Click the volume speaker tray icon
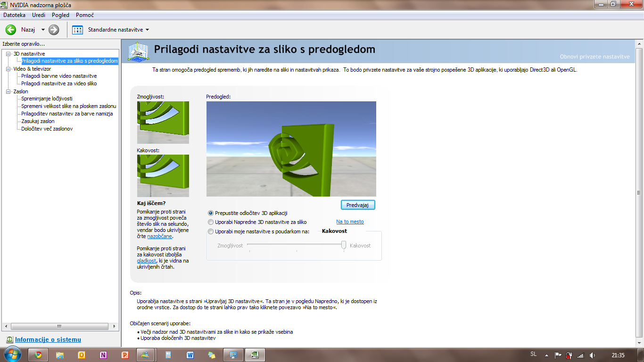 point(592,355)
